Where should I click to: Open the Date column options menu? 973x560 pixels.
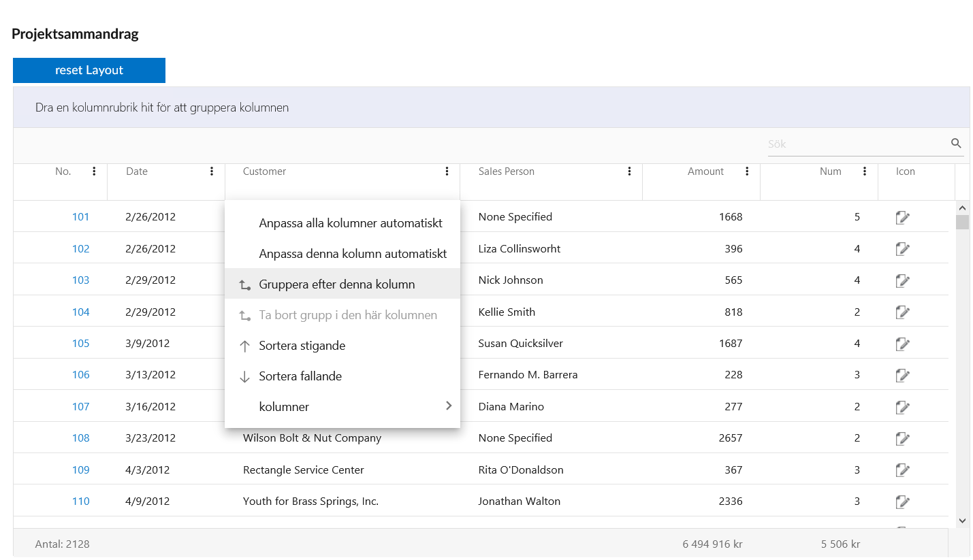tap(212, 171)
